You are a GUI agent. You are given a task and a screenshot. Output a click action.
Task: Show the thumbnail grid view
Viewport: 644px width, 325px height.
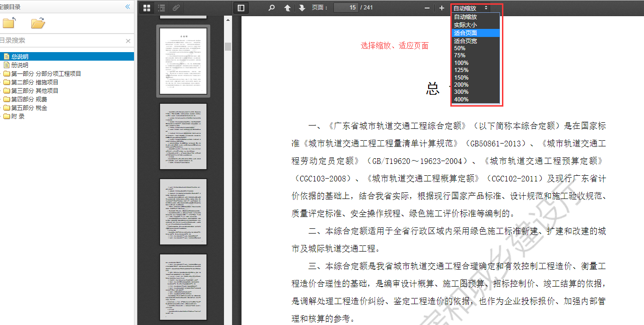click(147, 8)
